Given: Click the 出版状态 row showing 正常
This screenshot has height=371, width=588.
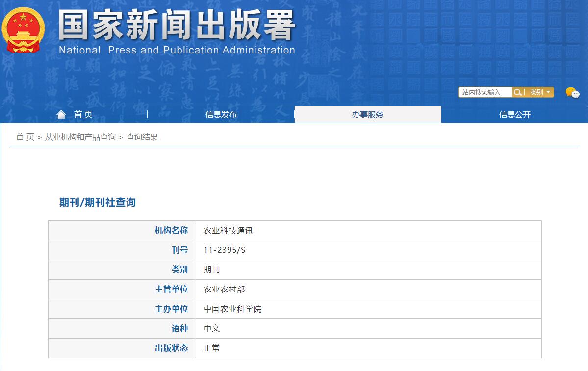Looking at the screenshot, I should click(x=211, y=348).
